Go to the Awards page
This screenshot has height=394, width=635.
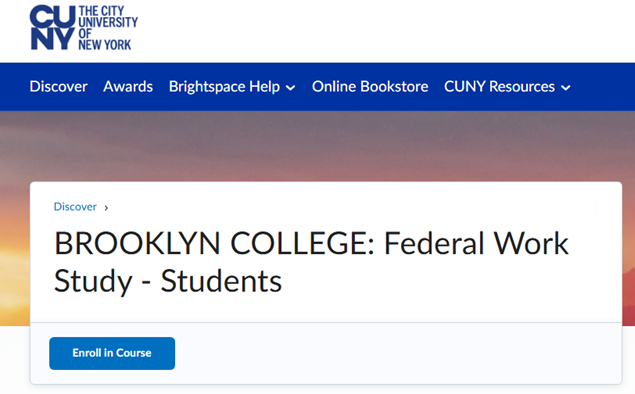pyautogui.click(x=128, y=87)
